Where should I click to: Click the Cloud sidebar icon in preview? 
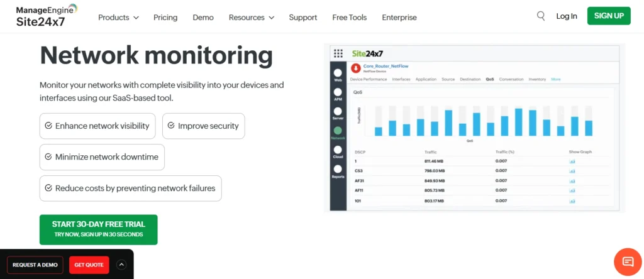[338, 150]
